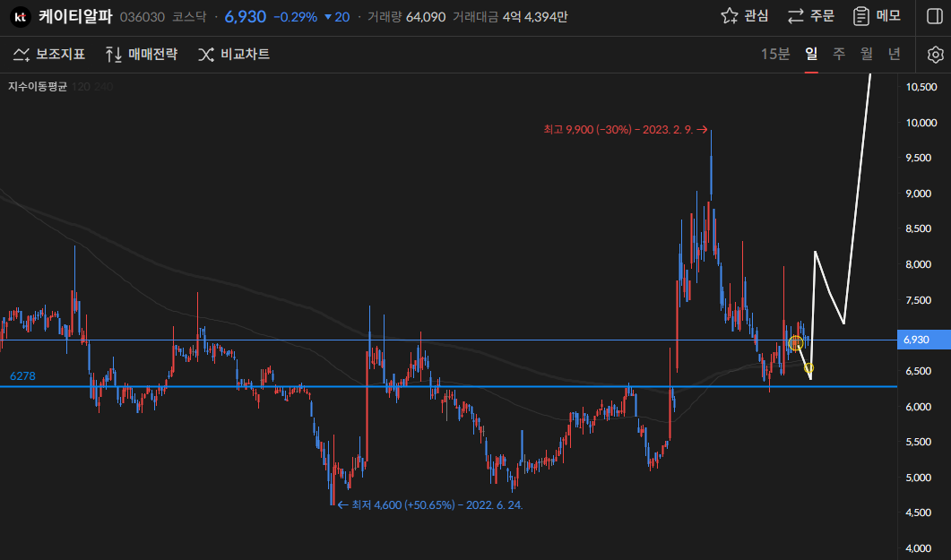Click the 4,500 price axis label
951x560 pixels.
[x=918, y=513]
